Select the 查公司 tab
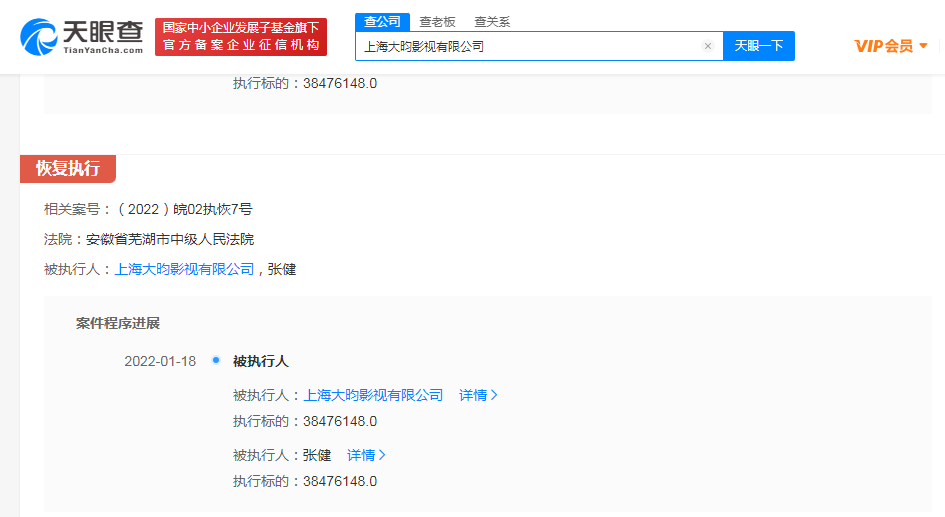945x517 pixels. pyautogui.click(x=382, y=22)
